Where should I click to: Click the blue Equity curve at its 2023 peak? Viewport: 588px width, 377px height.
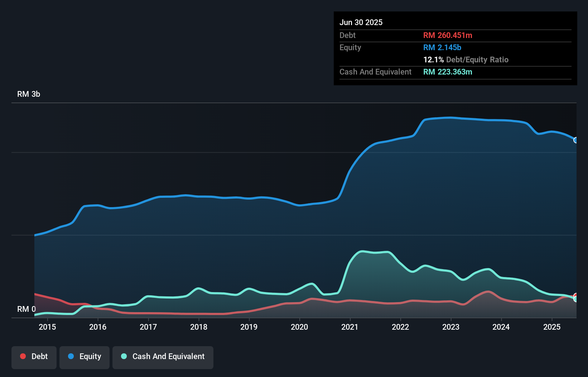click(x=450, y=118)
